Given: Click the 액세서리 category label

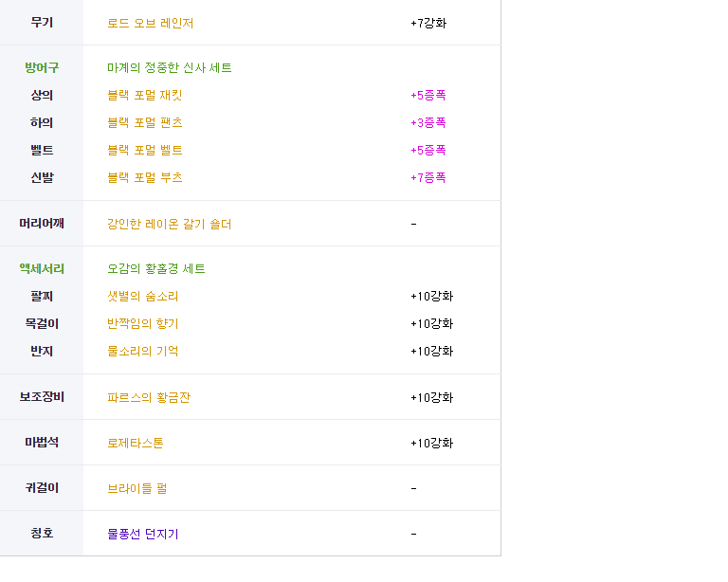Looking at the screenshot, I should [42, 269].
